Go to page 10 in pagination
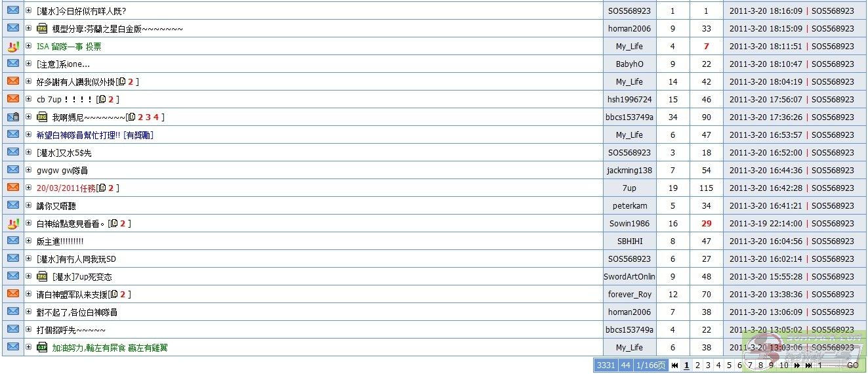The height and width of the screenshot is (374, 868). [x=783, y=365]
